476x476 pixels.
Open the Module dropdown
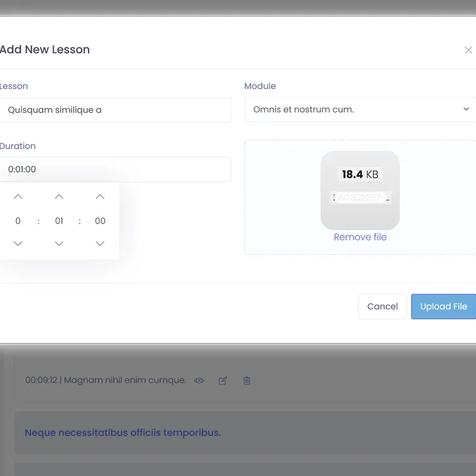click(x=360, y=109)
